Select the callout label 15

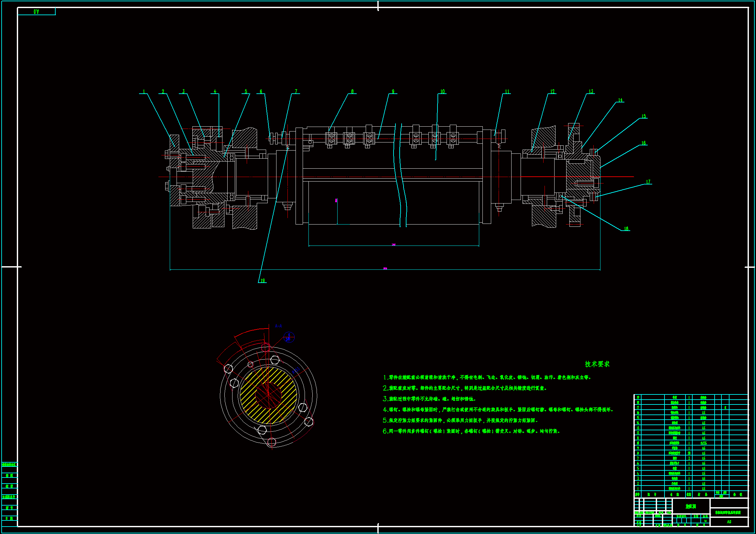(643, 116)
